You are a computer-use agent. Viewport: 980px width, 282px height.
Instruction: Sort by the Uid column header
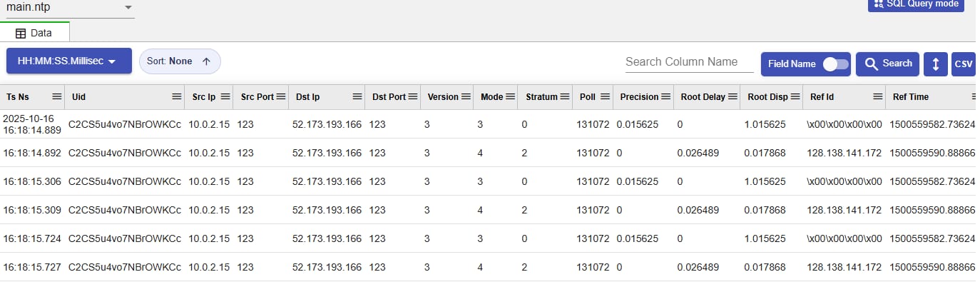click(78, 96)
